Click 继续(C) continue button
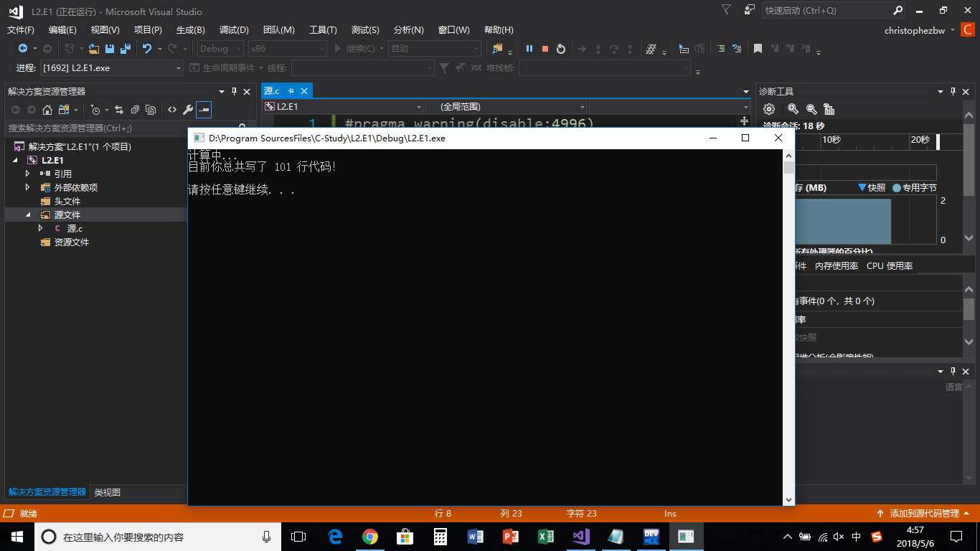 [354, 49]
